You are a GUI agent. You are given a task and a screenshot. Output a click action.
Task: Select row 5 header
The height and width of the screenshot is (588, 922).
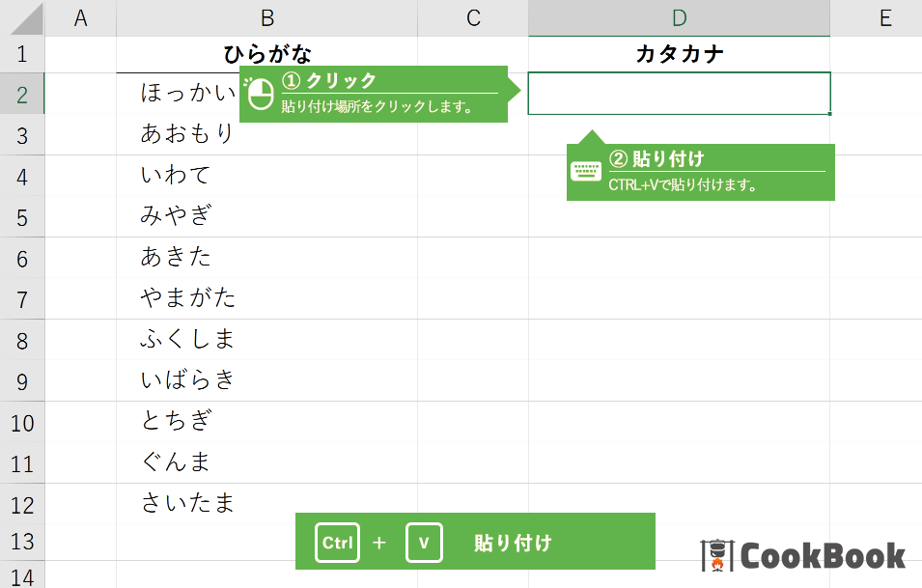(22, 217)
